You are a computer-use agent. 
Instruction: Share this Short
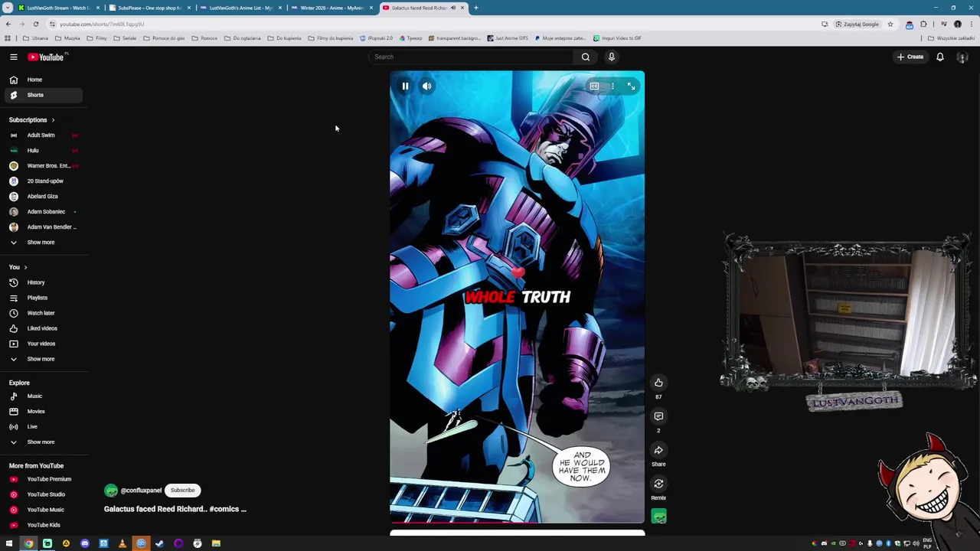pos(658,450)
